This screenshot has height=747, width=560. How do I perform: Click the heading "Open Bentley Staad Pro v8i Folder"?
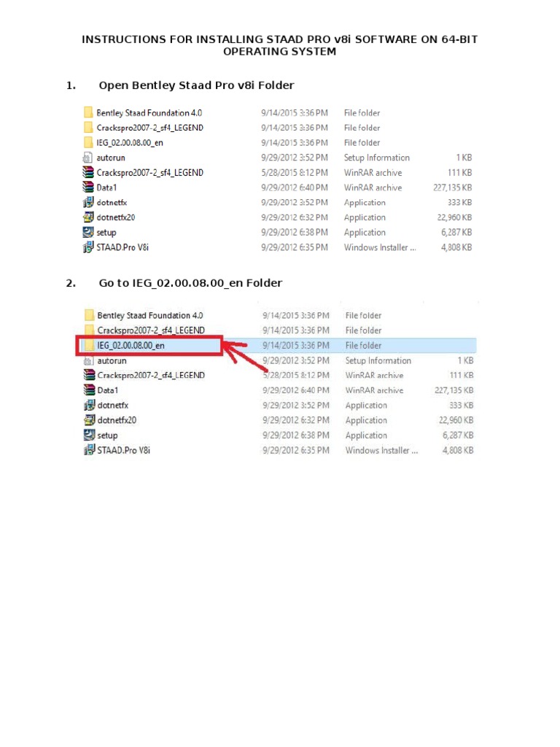196,85
